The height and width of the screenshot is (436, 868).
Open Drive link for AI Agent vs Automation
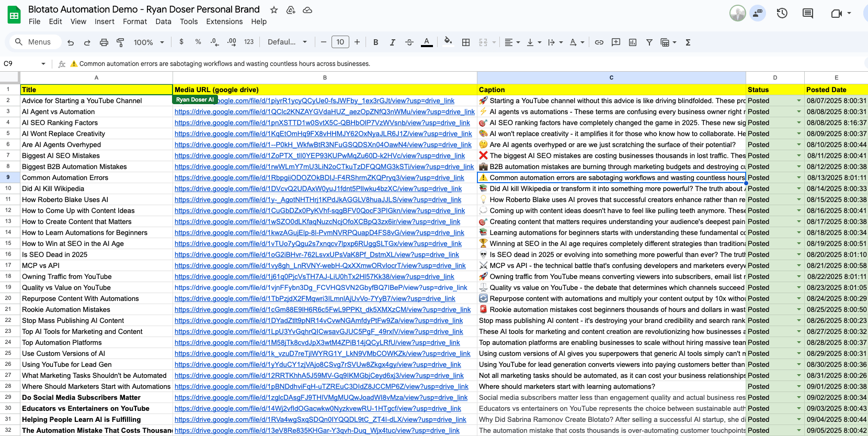click(324, 112)
